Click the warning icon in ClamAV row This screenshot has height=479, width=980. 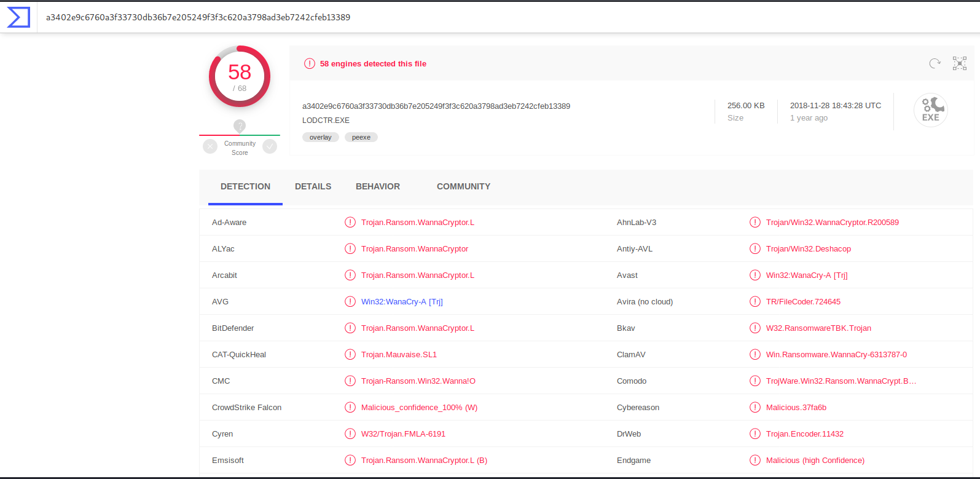click(x=755, y=354)
